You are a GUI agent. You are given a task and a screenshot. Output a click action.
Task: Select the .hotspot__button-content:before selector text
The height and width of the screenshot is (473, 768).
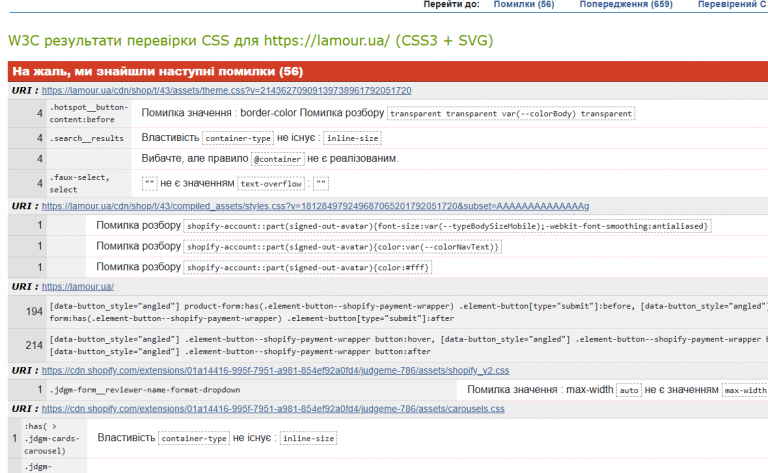coord(89,113)
